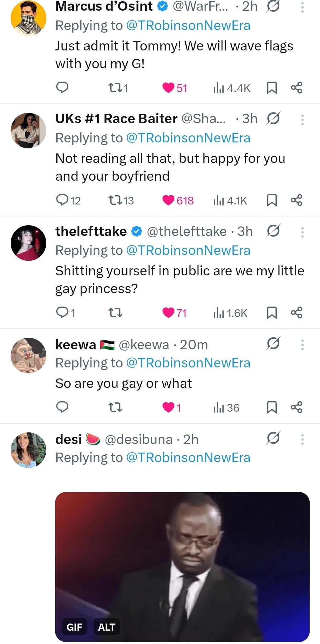Expand more options on thelefttake's tweet
Viewport: 320px width, 644px height.
click(302, 232)
